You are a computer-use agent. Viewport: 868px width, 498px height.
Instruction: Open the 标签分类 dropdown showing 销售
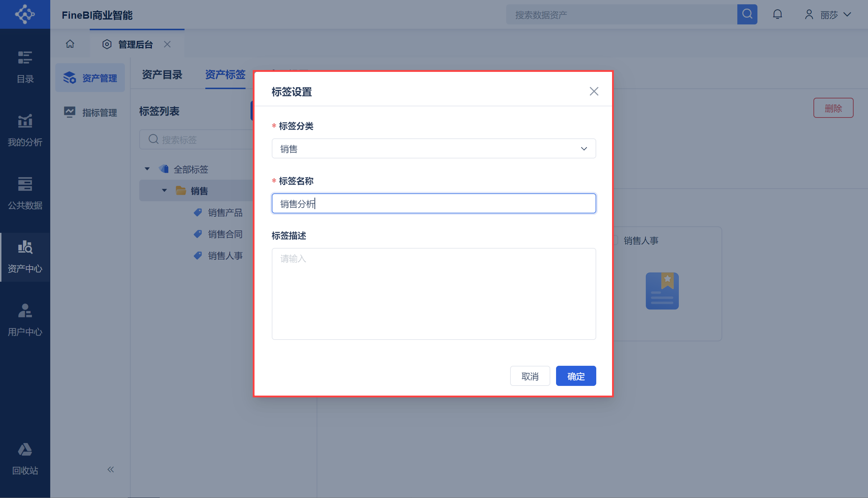434,149
